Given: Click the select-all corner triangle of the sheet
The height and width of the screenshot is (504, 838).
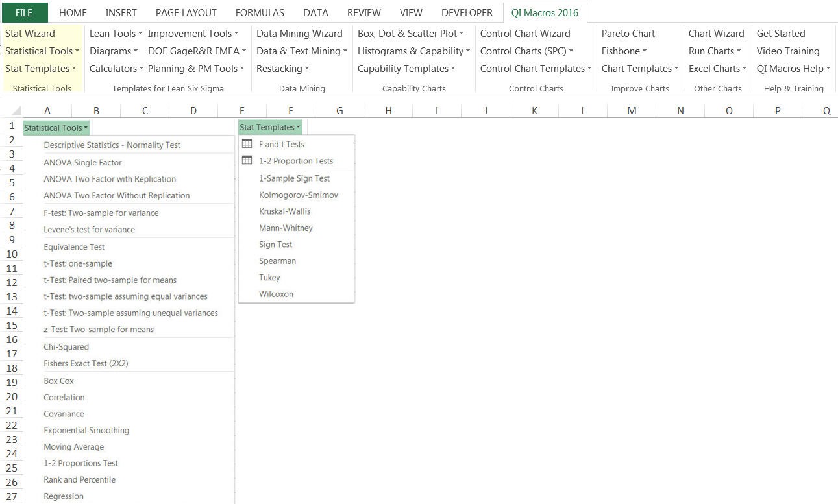Looking at the screenshot, I should (16, 111).
